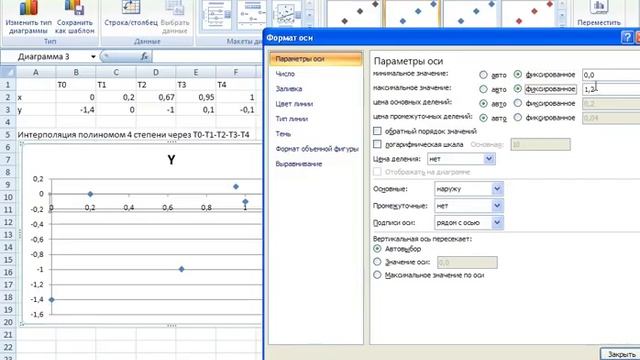640x360 pixels.
Task: Open the Format axis dialog help icon
Action: (x=627, y=38)
